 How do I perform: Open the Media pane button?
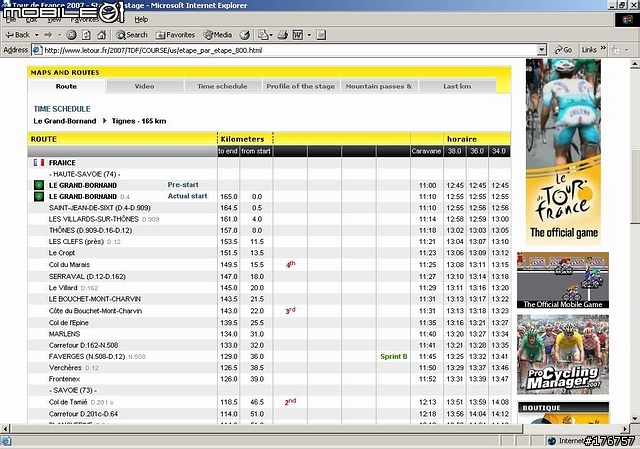click(218, 35)
